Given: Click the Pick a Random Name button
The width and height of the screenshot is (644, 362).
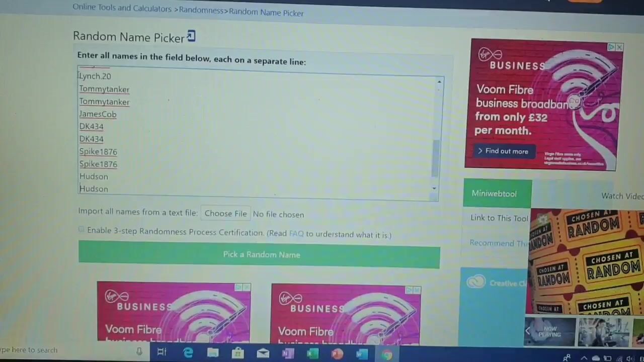Looking at the screenshot, I should [259, 255].
